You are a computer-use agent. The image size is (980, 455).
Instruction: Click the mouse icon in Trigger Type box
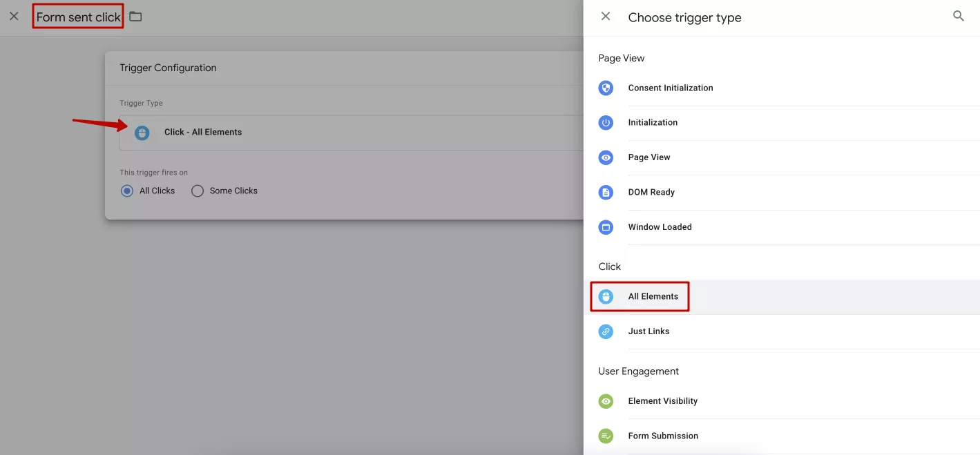coord(142,133)
